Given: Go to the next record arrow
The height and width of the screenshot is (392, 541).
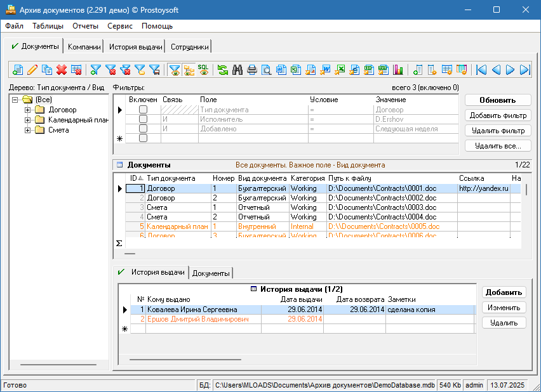Looking at the screenshot, I should coord(511,70).
